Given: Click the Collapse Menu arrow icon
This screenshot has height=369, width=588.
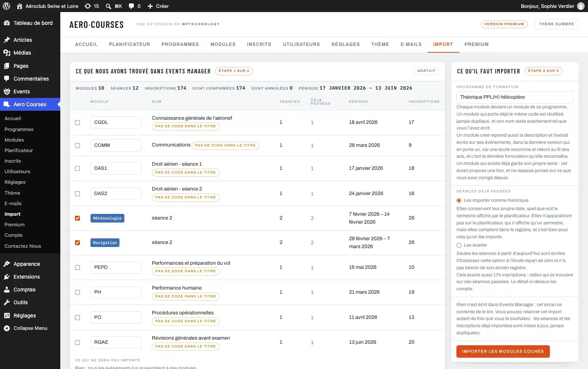Looking at the screenshot, I should pyautogui.click(x=7, y=328).
